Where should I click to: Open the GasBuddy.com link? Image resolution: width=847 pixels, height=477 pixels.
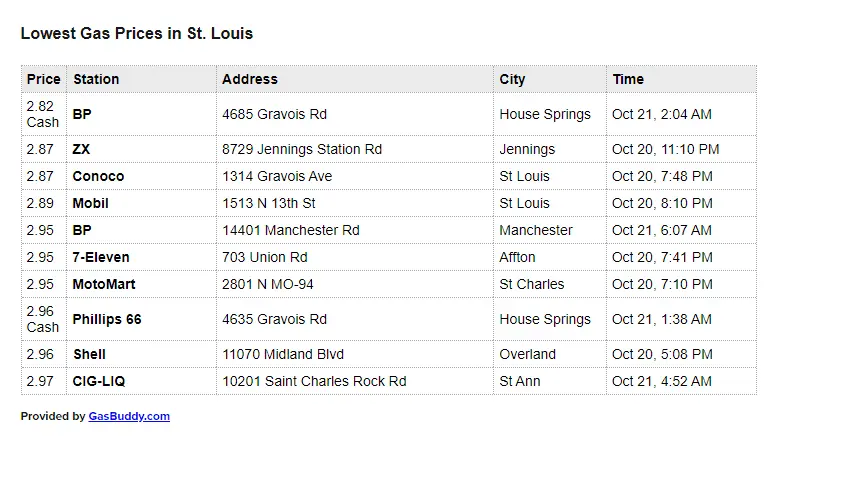129,417
